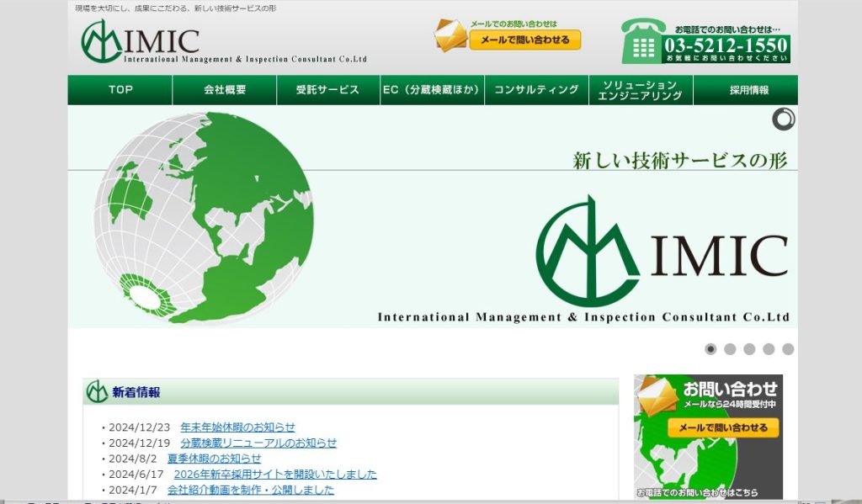The image size is (862, 504).
Task: Click the date 2024/1/7 in the news list
Action: [x=132, y=490]
